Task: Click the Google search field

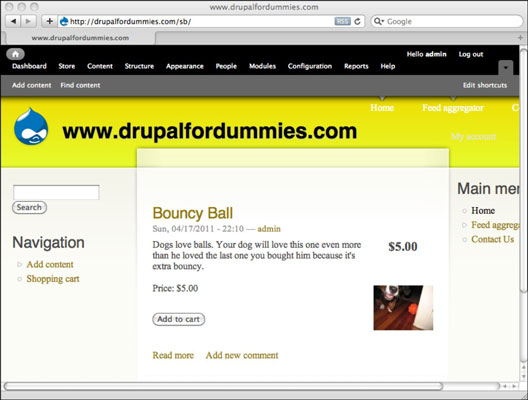Action: [x=447, y=21]
